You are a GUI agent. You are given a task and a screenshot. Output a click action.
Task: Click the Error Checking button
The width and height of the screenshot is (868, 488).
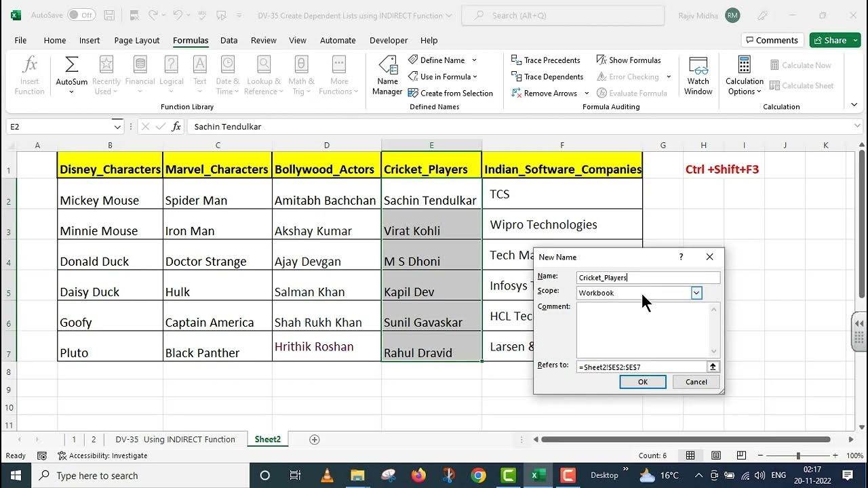[629, 77]
